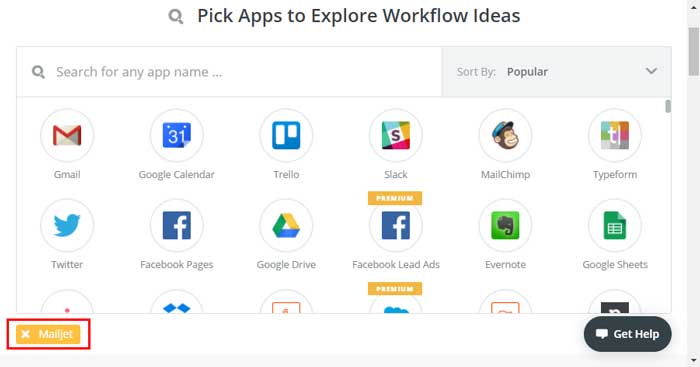Remove the Mailjet selected app tag
This screenshot has height=367, width=700.
tap(25, 334)
